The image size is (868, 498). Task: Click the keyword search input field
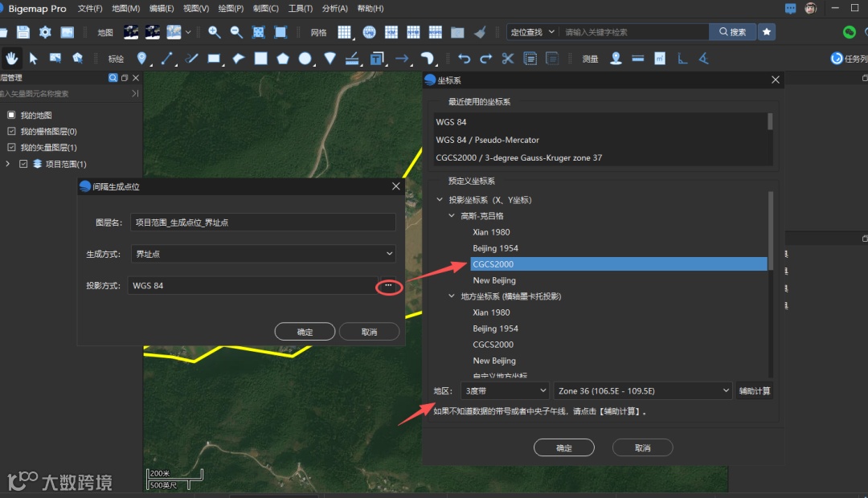point(634,32)
